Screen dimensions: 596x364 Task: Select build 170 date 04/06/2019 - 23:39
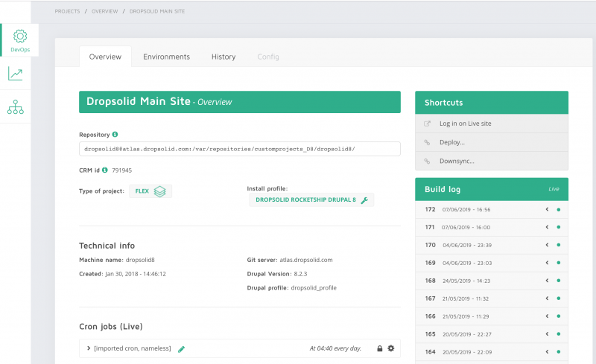click(x=467, y=245)
